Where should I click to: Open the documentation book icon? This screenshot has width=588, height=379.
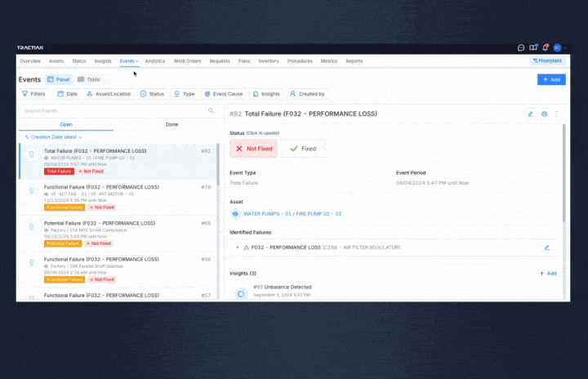coord(532,47)
